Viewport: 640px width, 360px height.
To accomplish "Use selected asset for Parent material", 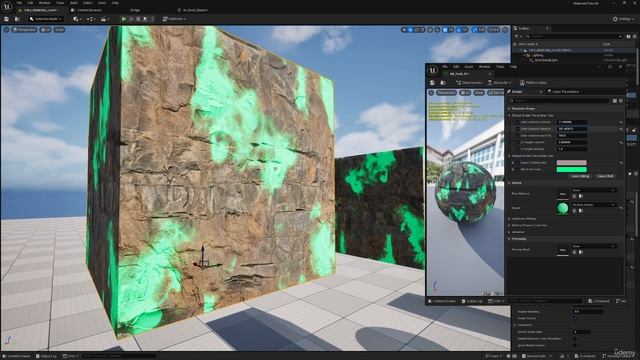I will pyautogui.click(x=574, y=211).
